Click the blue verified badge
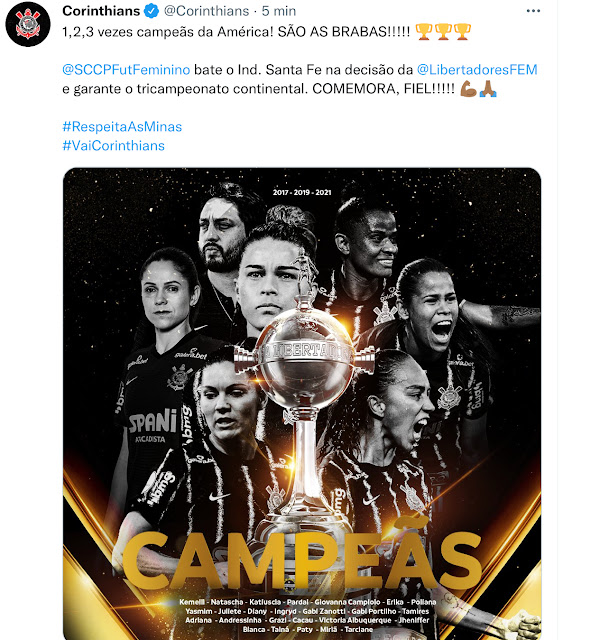The height and width of the screenshot is (640, 609). (151, 11)
